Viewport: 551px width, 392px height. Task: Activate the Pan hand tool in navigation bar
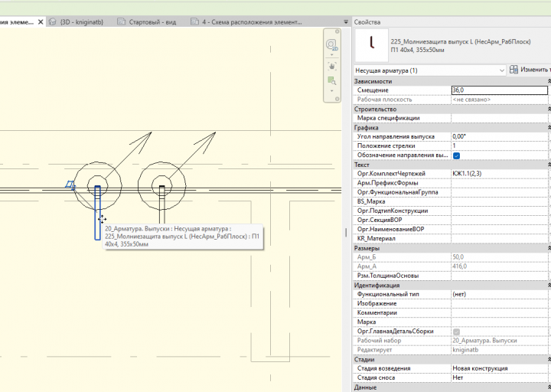(x=331, y=66)
